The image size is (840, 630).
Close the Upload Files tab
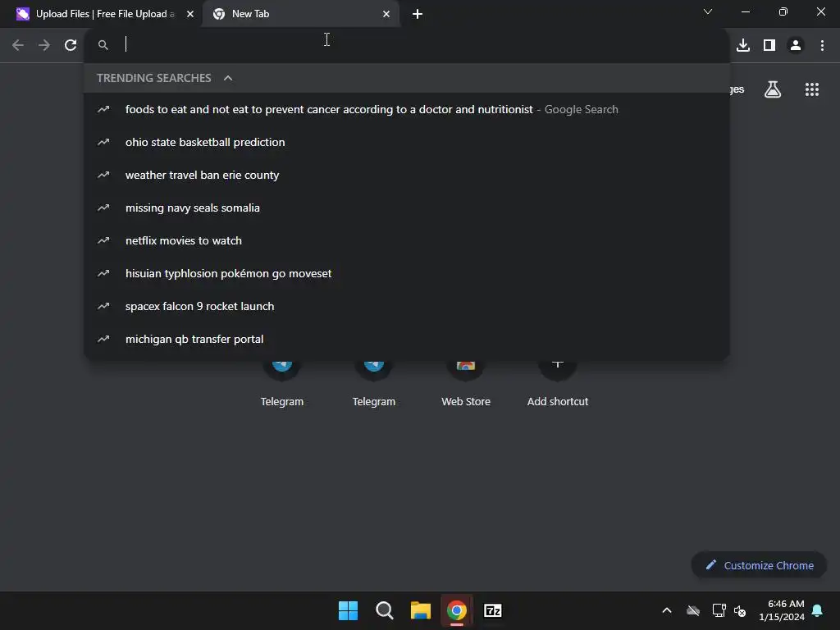pyautogui.click(x=189, y=14)
